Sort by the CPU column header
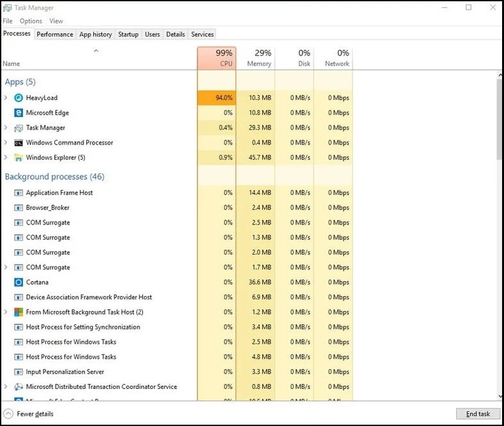504x426 pixels. [217, 58]
